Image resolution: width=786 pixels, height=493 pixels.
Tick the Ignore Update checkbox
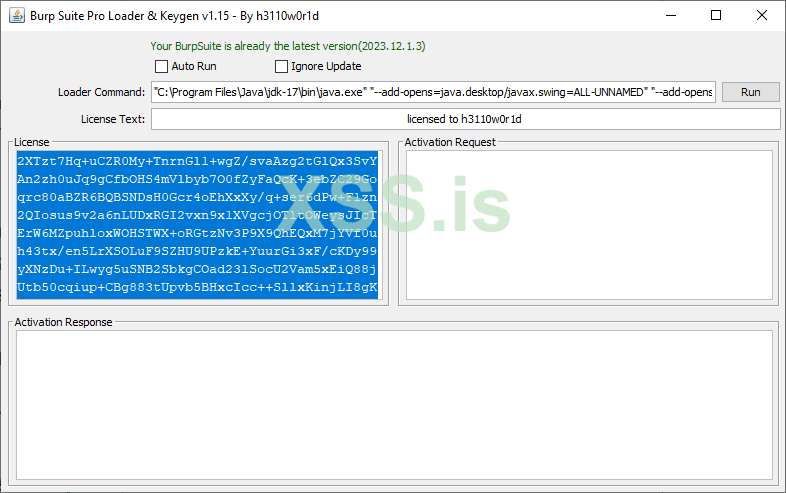coord(281,66)
